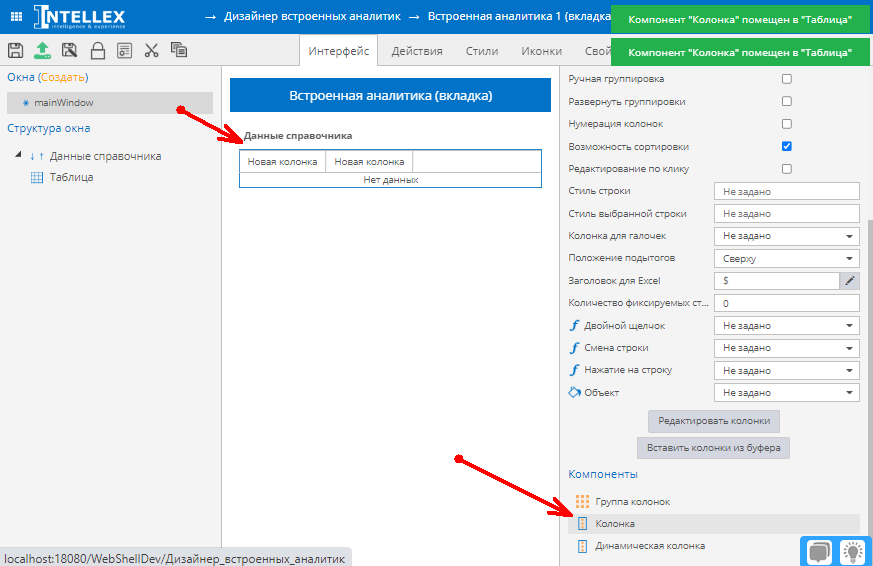The width and height of the screenshot is (873, 566).
Task: Click the table grid icon of Таблица
Action: coord(37,178)
